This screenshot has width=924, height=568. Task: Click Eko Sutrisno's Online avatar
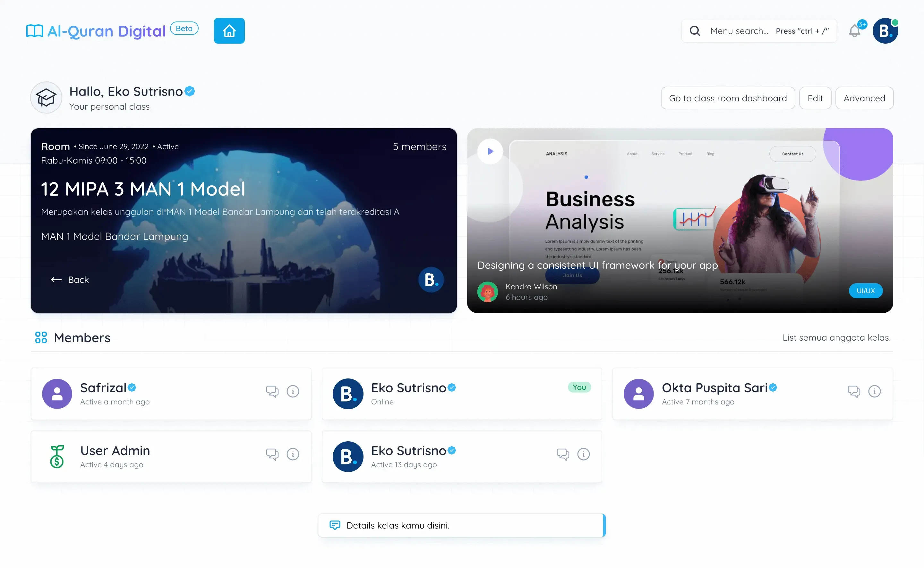[x=348, y=394]
